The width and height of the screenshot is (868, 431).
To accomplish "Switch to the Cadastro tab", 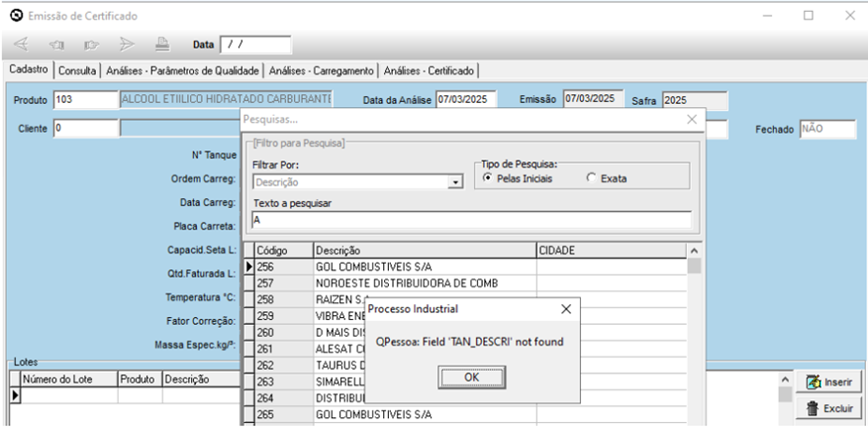I will coord(29,70).
